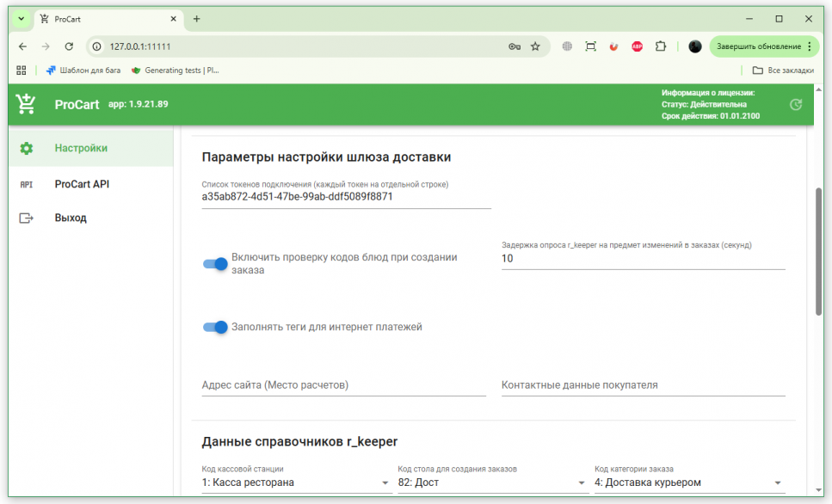
Task: Click the license refresh icon in header
Action: 796,104
